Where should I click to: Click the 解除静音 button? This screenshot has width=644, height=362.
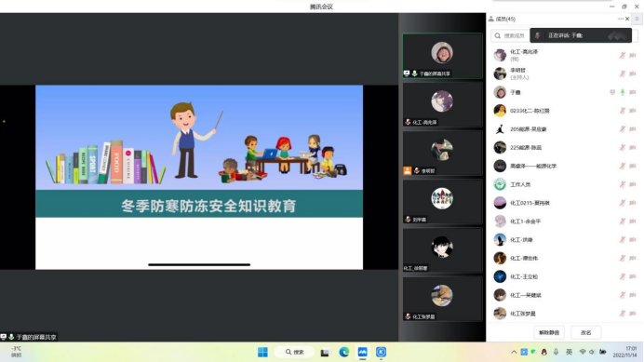pyautogui.click(x=549, y=332)
